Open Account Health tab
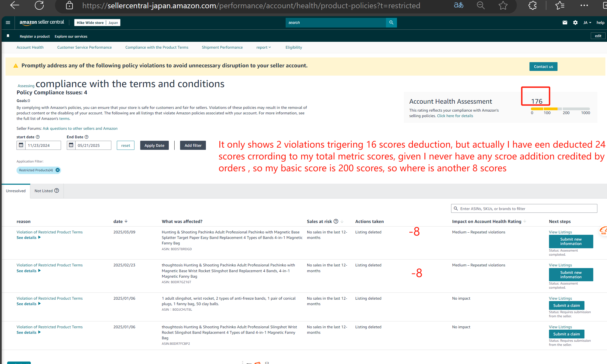 coord(30,47)
